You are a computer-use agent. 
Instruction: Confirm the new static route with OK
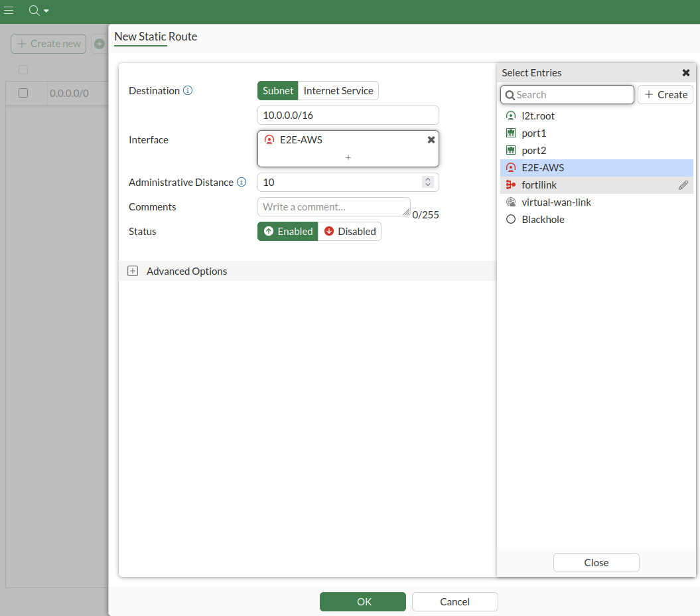[362, 601]
